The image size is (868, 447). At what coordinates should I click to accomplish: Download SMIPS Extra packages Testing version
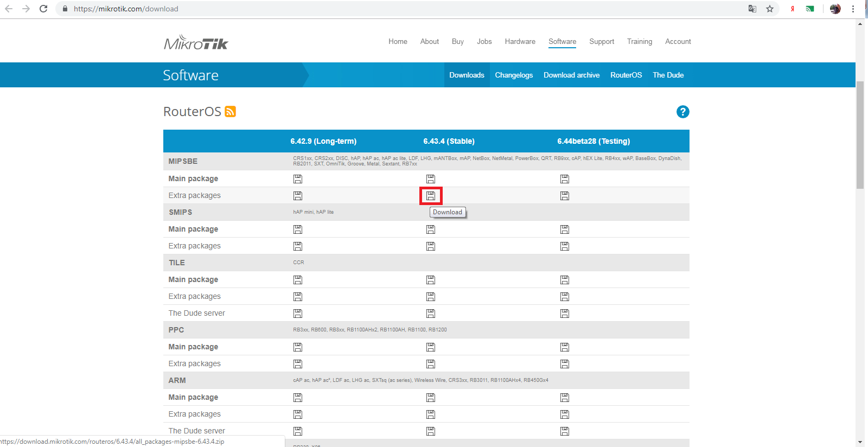[x=565, y=246]
